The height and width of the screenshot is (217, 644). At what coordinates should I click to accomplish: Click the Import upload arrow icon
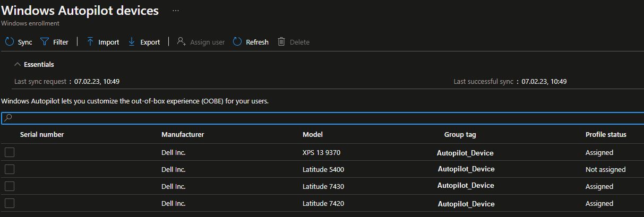tap(90, 42)
